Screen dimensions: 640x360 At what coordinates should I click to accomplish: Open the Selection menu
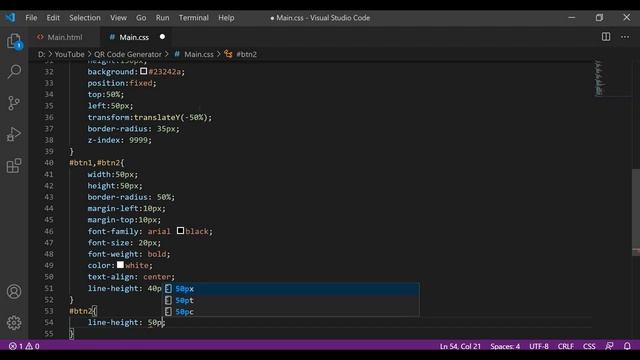point(85,18)
